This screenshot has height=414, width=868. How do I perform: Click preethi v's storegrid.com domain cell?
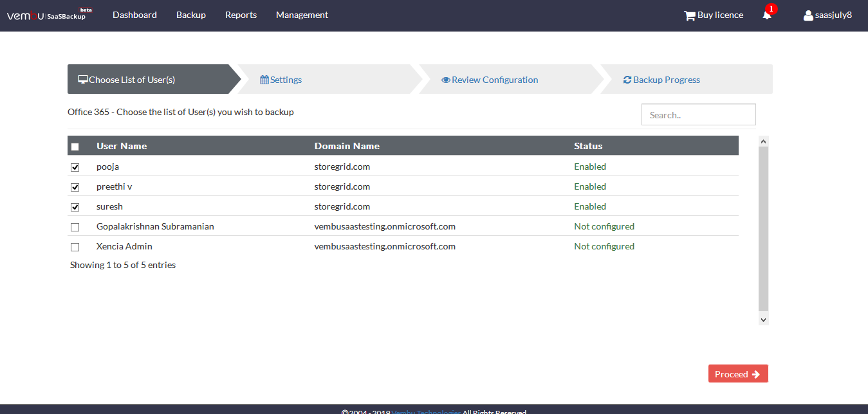click(342, 186)
